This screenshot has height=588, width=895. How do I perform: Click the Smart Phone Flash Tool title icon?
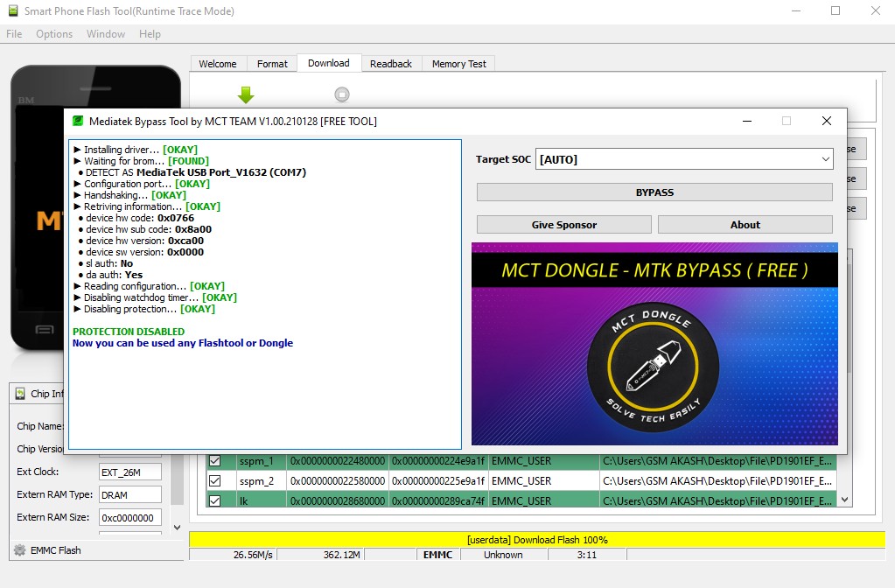click(13, 10)
